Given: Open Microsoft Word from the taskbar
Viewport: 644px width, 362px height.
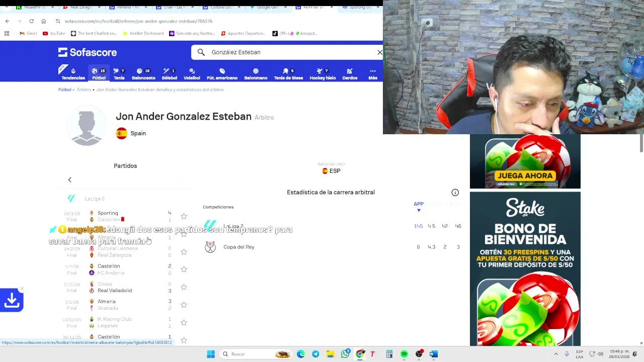Looking at the screenshot, I should click(x=433, y=354).
